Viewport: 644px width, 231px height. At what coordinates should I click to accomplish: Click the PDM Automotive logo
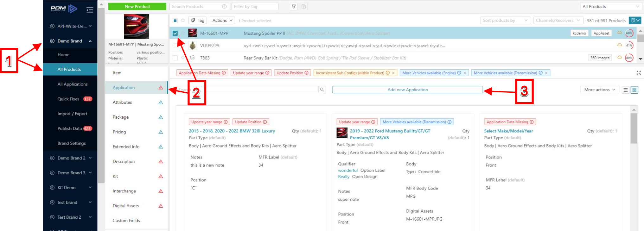(64, 9)
